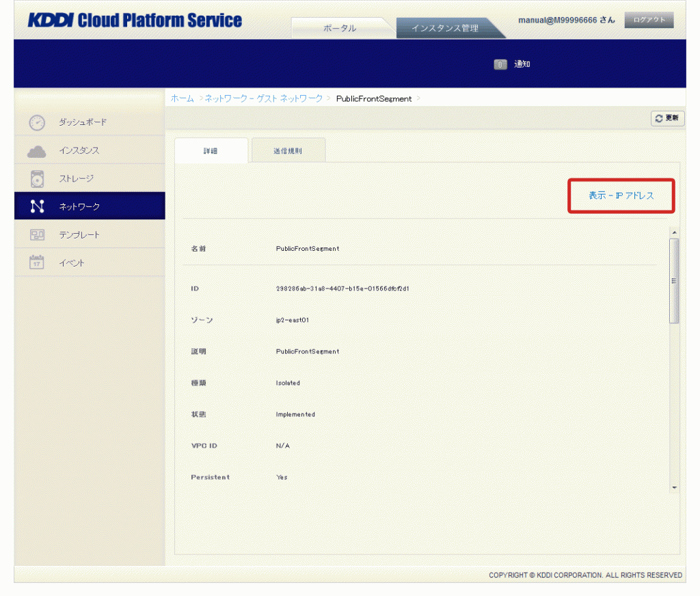Click the 名前 value PublicFrontSegment
The width and height of the screenshot is (700, 596).
pyautogui.click(x=308, y=249)
